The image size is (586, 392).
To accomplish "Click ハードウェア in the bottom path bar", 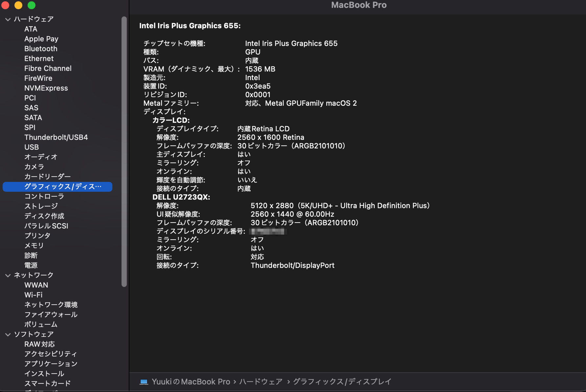I will 261,382.
